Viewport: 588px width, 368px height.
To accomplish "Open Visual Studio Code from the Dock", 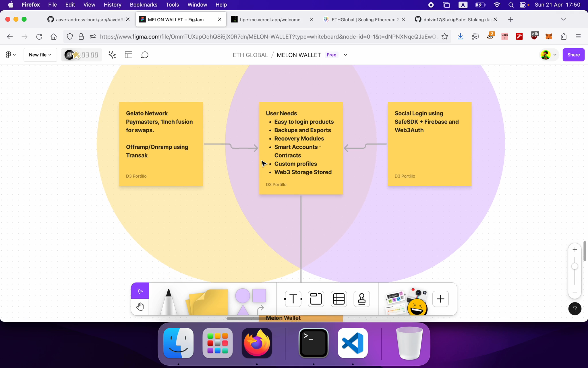I will tap(353, 343).
